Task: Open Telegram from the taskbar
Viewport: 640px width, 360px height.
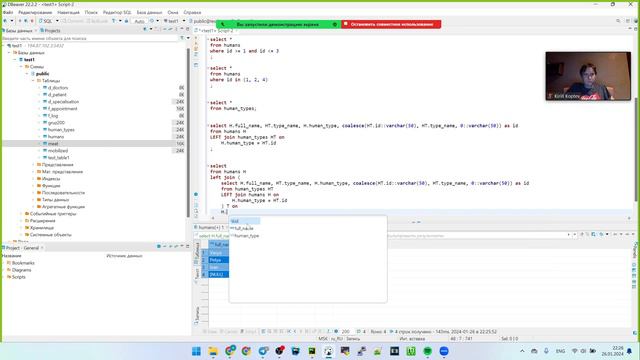Action: click(x=263, y=351)
